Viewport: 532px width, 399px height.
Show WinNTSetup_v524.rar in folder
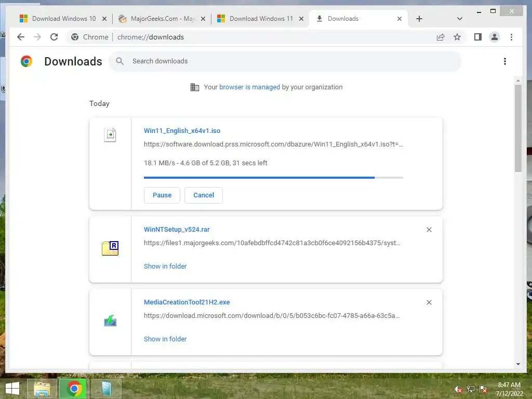(165, 267)
